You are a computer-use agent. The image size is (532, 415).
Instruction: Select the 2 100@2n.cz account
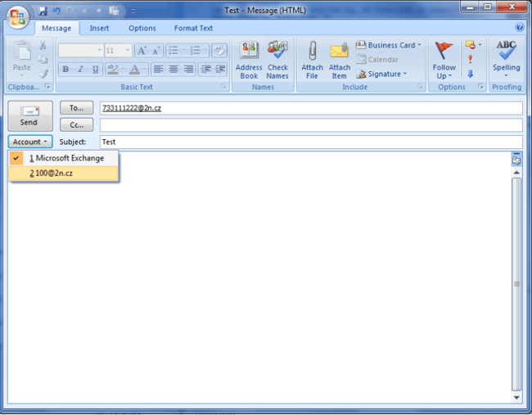pyautogui.click(x=64, y=173)
